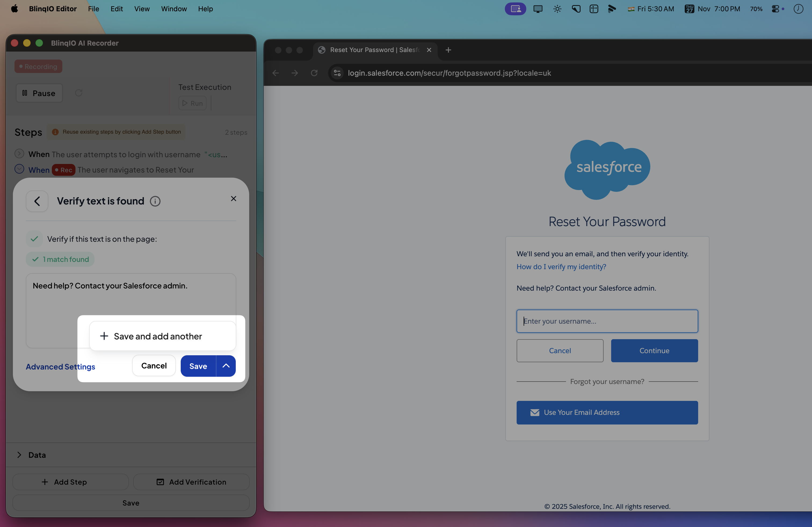812x527 pixels.
Task: Collapse the Save button dropdown arrow
Action: 226,366
